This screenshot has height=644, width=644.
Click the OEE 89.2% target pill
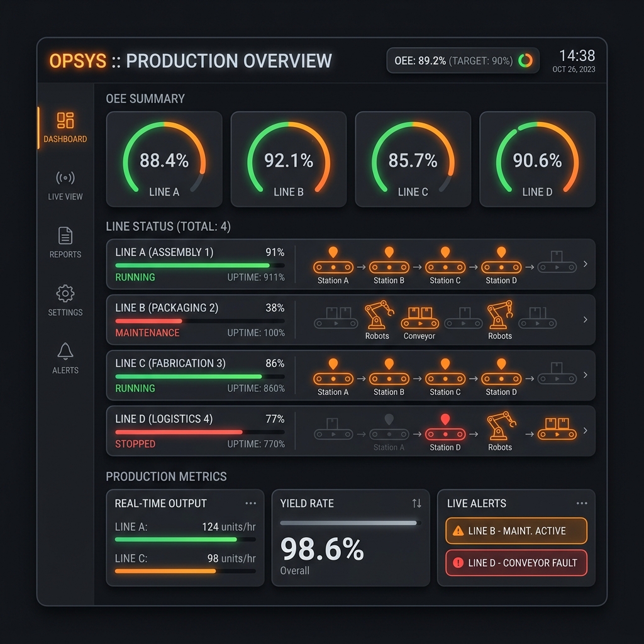click(463, 61)
